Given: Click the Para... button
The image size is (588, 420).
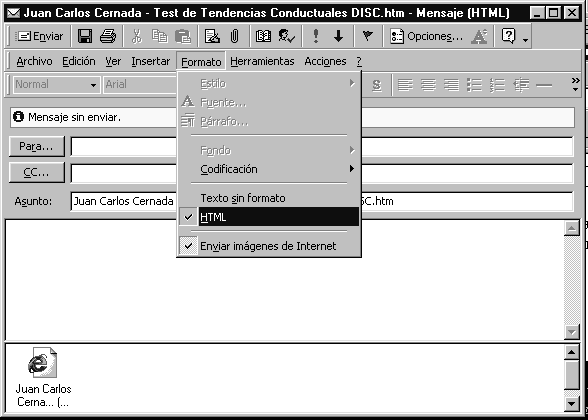Looking at the screenshot, I should (x=36, y=146).
